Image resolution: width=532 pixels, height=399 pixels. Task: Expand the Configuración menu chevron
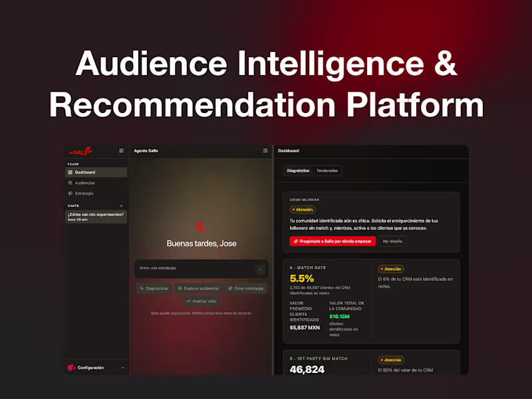pos(123,368)
